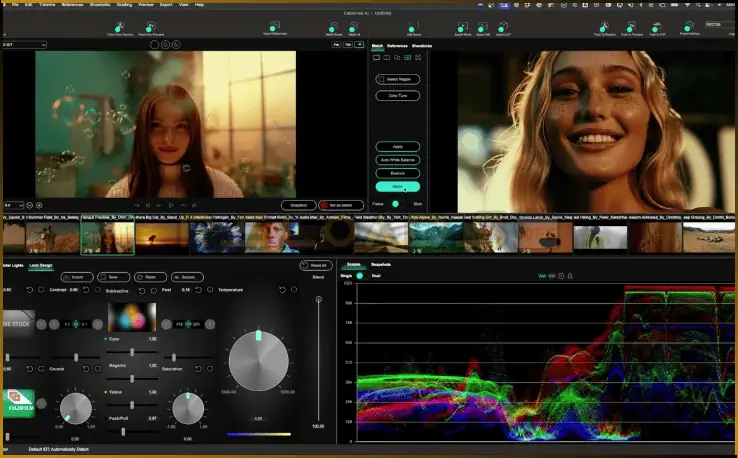
Task: Click the waveform scope type icon
Action: pyautogui.click(x=542, y=276)
